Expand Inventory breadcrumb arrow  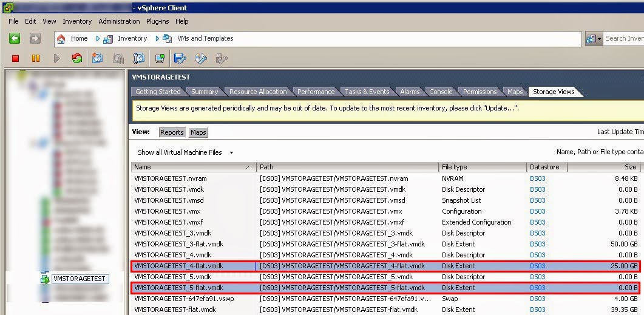[x=98, y=39]
